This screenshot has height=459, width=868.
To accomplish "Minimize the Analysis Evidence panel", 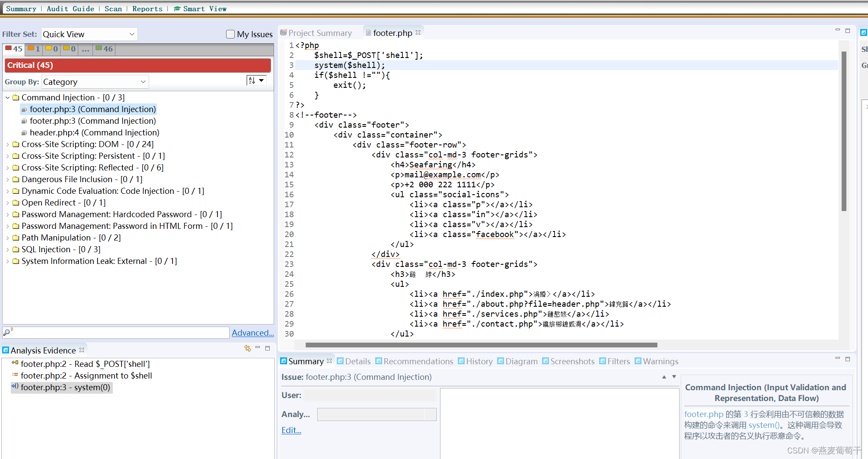I will (258, 347).
